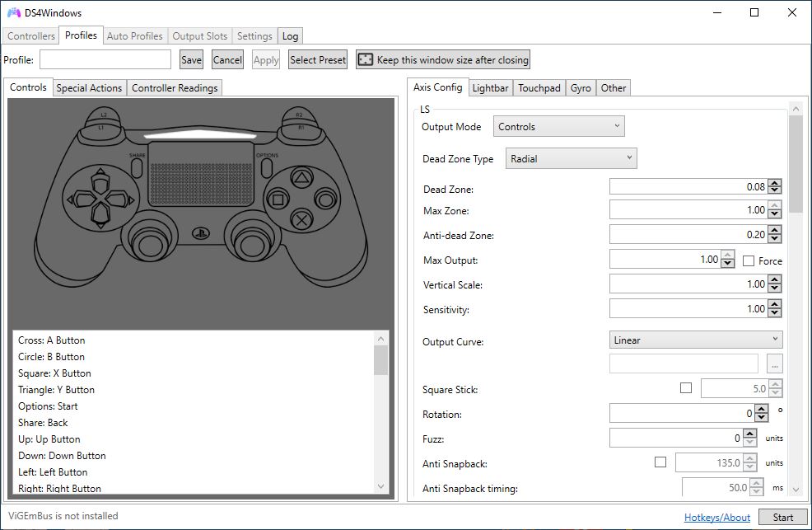Decrease Anti-dead Zone with down arrow
812x530 pixels.
pyautogui.click(x=775, y=238)
